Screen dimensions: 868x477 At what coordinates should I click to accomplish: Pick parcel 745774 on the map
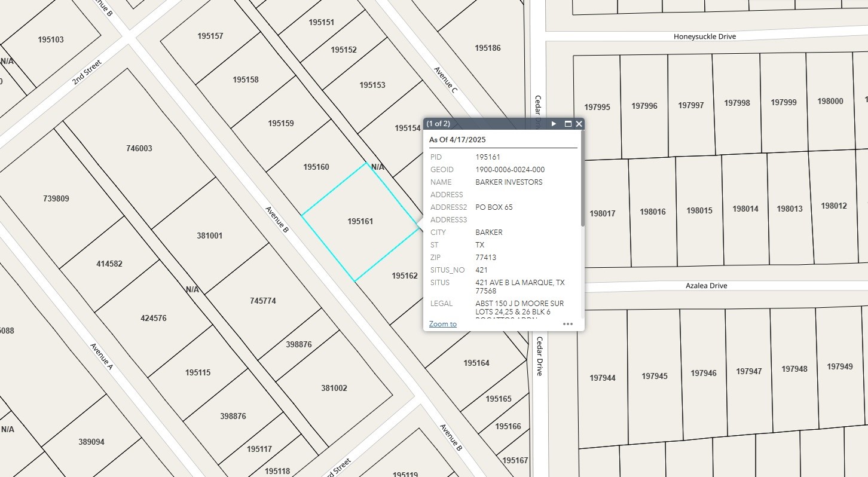click(x=263, y=301)
